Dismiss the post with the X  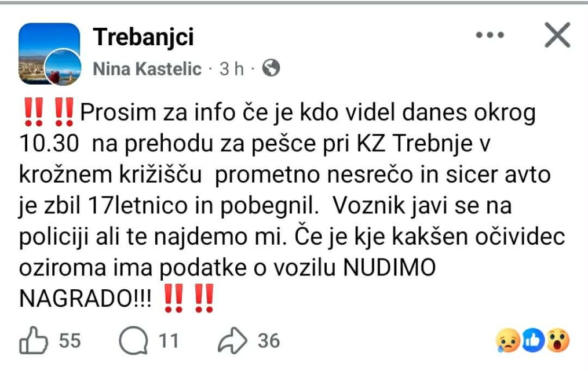(x=557, y=35)
